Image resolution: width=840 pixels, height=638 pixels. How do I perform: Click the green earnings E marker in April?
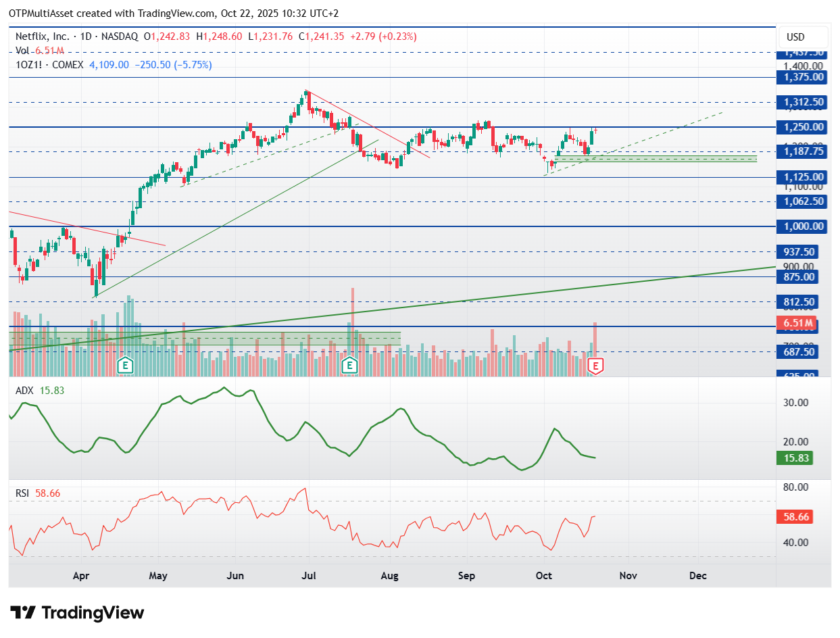pos(124,366)
